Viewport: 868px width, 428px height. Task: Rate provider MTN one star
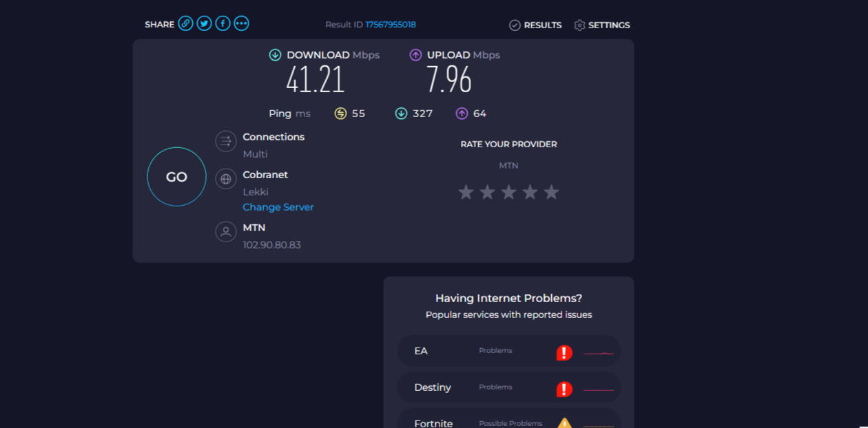pos(466,192)
